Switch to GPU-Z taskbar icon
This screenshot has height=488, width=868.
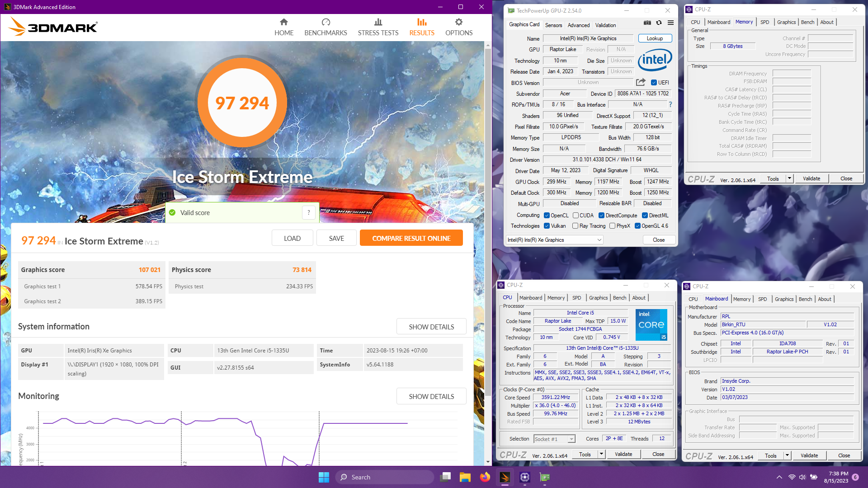coord(545,477)
